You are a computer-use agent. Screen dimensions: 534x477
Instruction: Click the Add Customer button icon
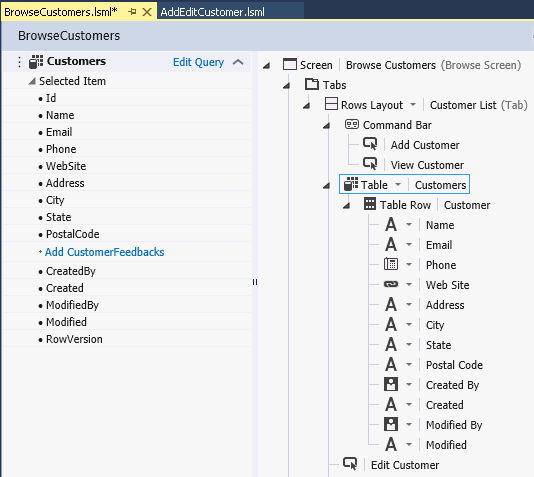point(370,144)
